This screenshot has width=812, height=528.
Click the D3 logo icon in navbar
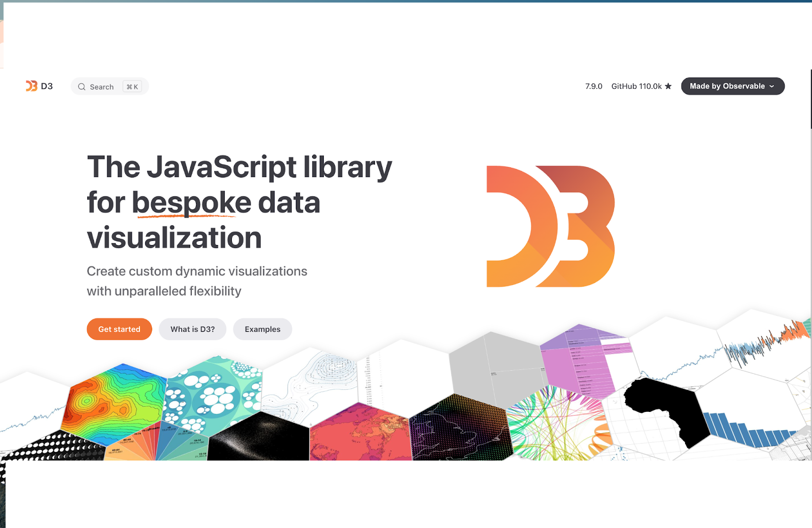(x=31, y=86)
